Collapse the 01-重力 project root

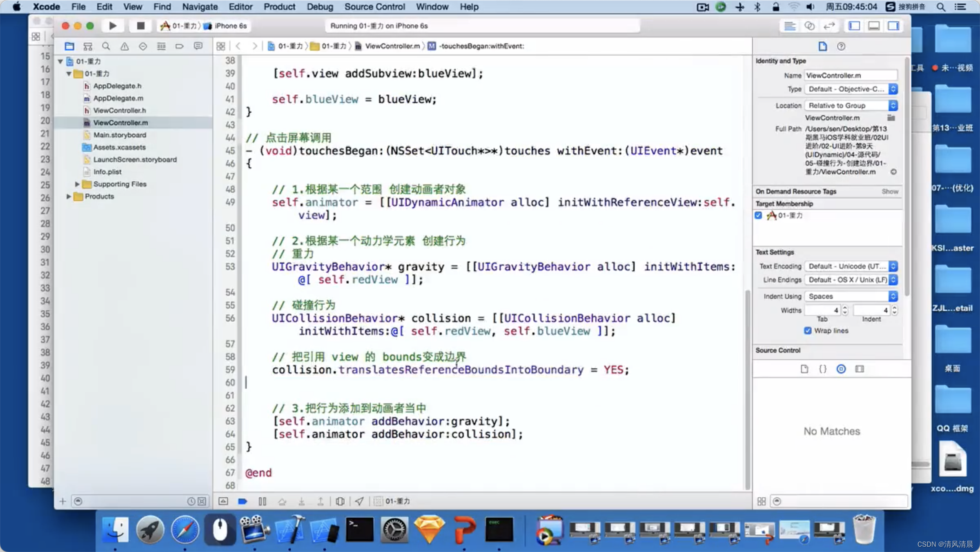60,62
